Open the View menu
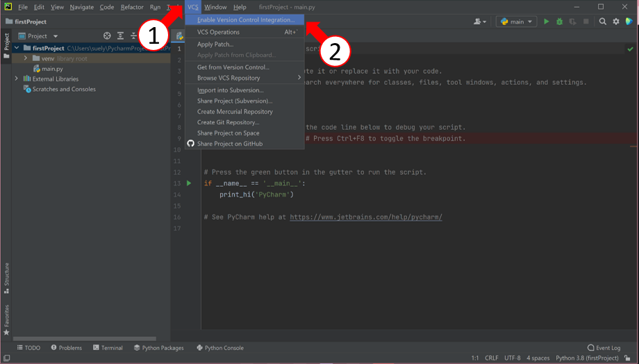Viewport: 639px width, 364px height. click(57, 7)
